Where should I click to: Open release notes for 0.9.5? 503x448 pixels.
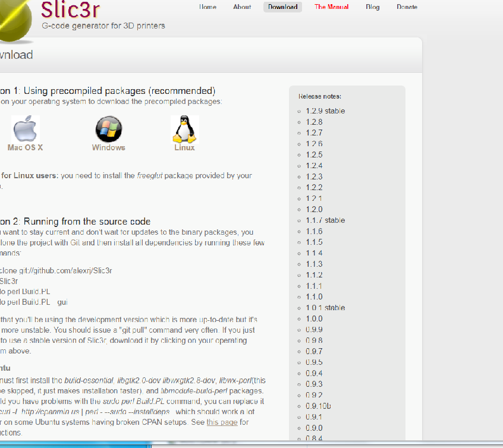[x=314, y=362]
